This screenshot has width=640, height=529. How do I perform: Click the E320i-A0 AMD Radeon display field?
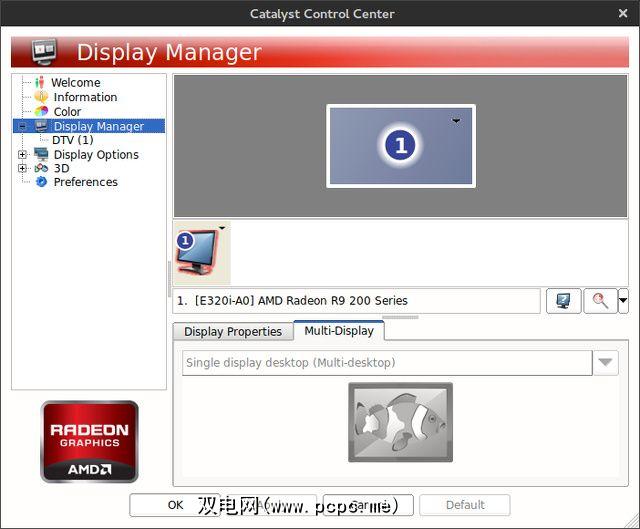tap(356, 301)
